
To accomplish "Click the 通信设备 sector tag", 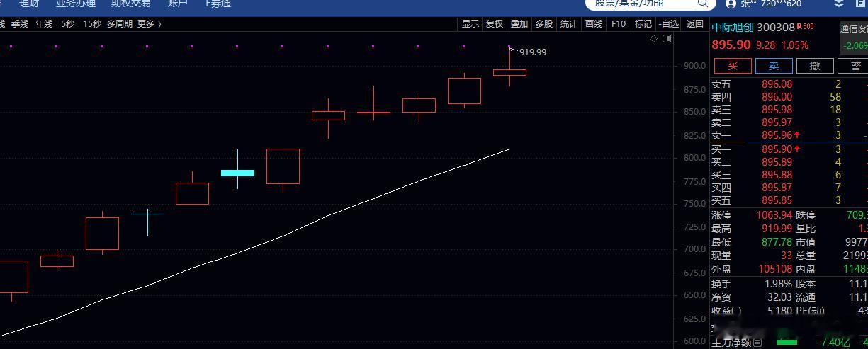I will click(x=854, y=29).
